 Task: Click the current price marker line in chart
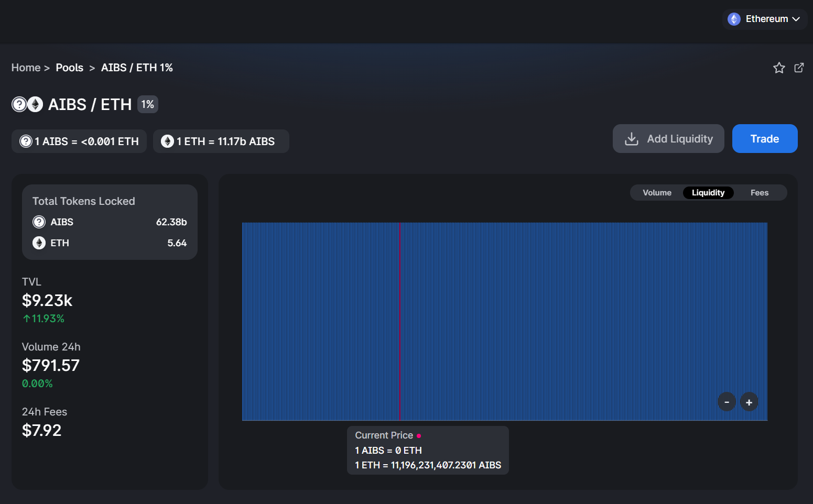click(x=399, y=321)
